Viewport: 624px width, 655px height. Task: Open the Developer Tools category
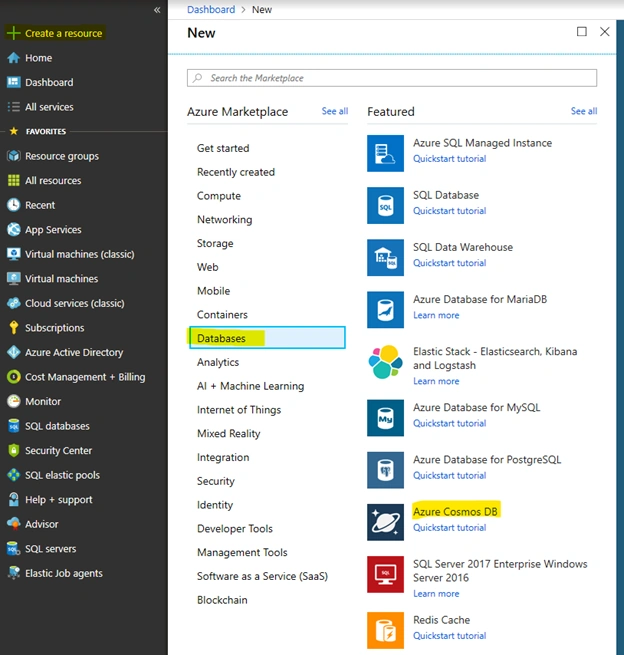(235, 528)
